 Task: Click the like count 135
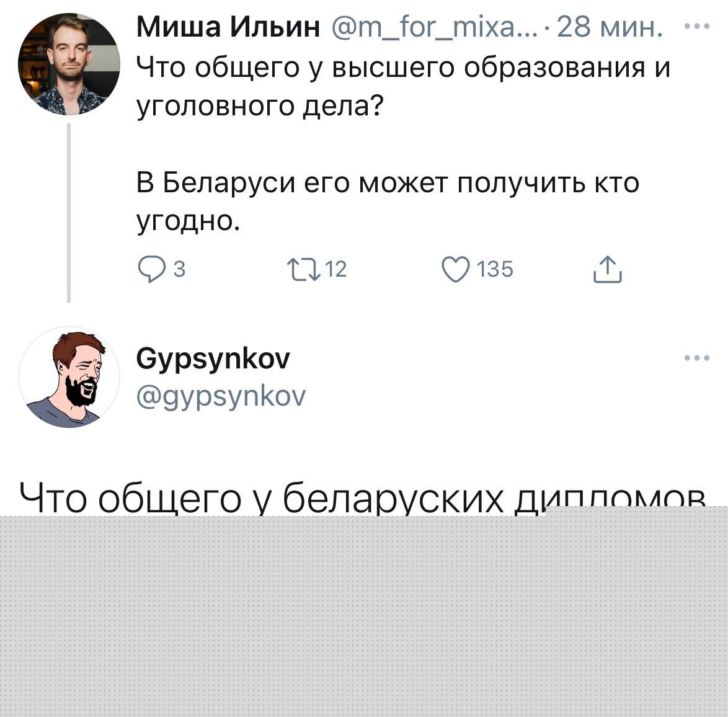point(495,270)
